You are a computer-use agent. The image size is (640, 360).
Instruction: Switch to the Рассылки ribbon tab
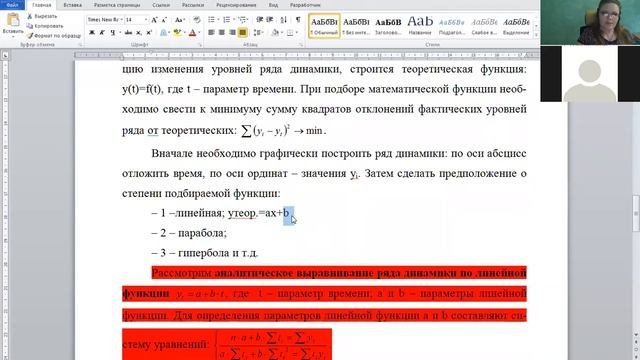[x=193, y=5]
